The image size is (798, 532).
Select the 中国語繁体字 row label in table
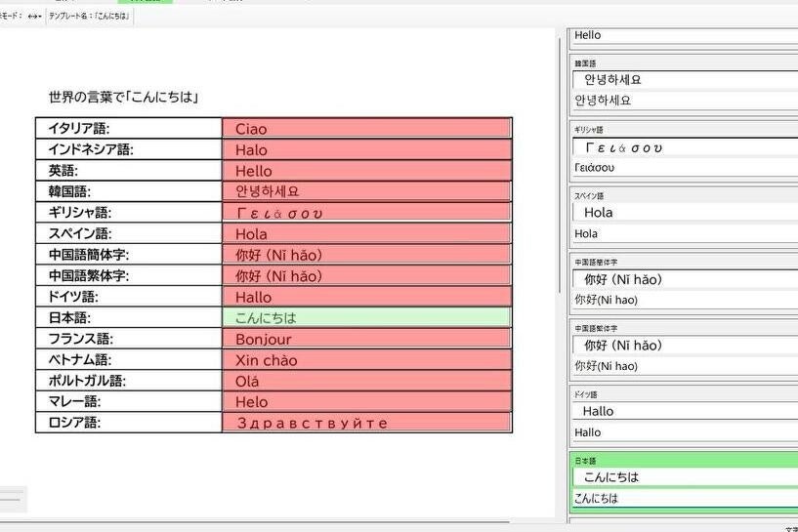pos(89,275)
